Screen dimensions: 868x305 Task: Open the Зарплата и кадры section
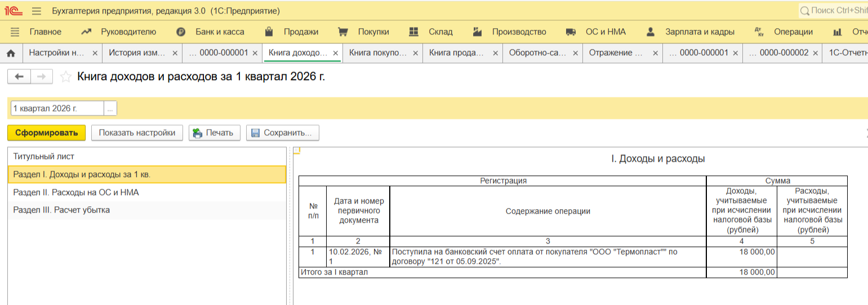691,32
